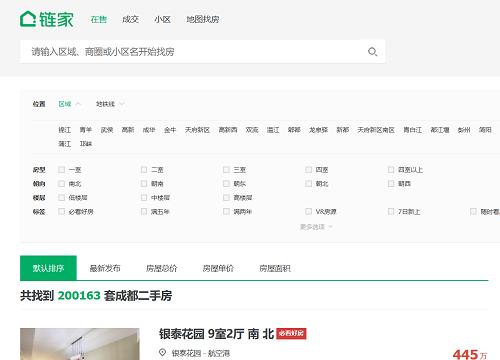Check the 必看好房 tag filter checkbox
500x360 pixels.
pyautogui.click(x=61, y=211)
